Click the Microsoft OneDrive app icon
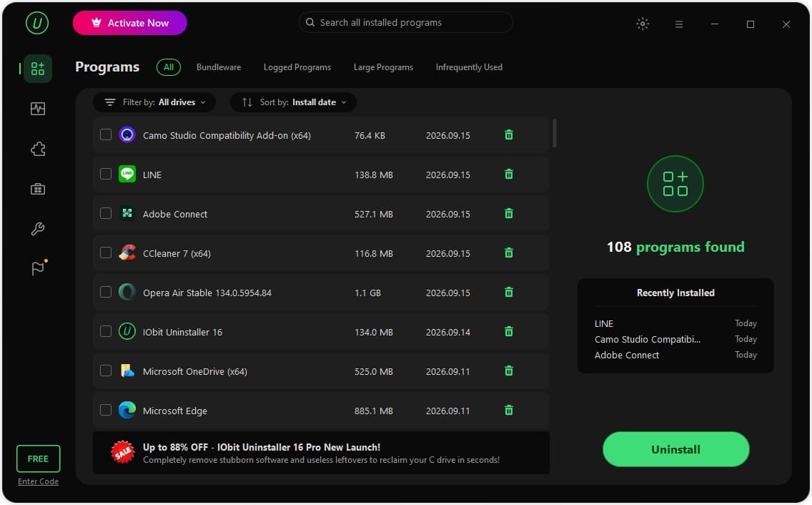812x505 pixels. [127, 371]
